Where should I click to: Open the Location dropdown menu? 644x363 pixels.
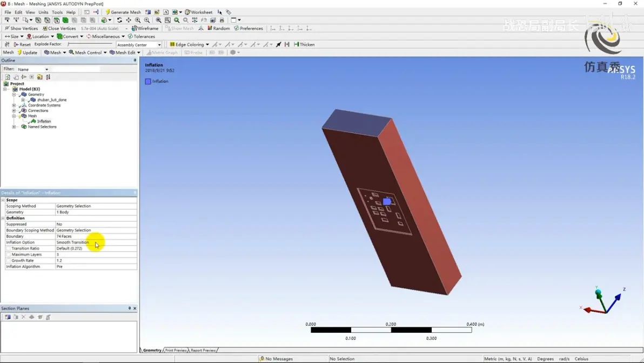click(40, 37)
